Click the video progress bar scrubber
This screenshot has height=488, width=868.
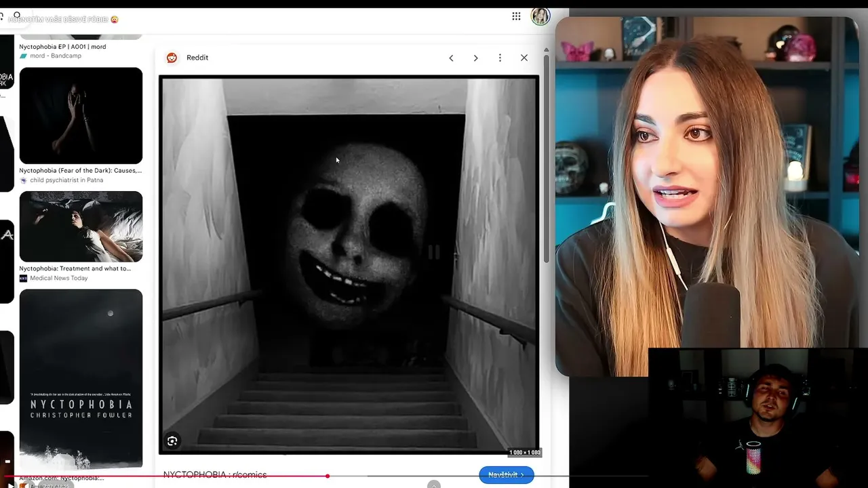pos(328,476)
